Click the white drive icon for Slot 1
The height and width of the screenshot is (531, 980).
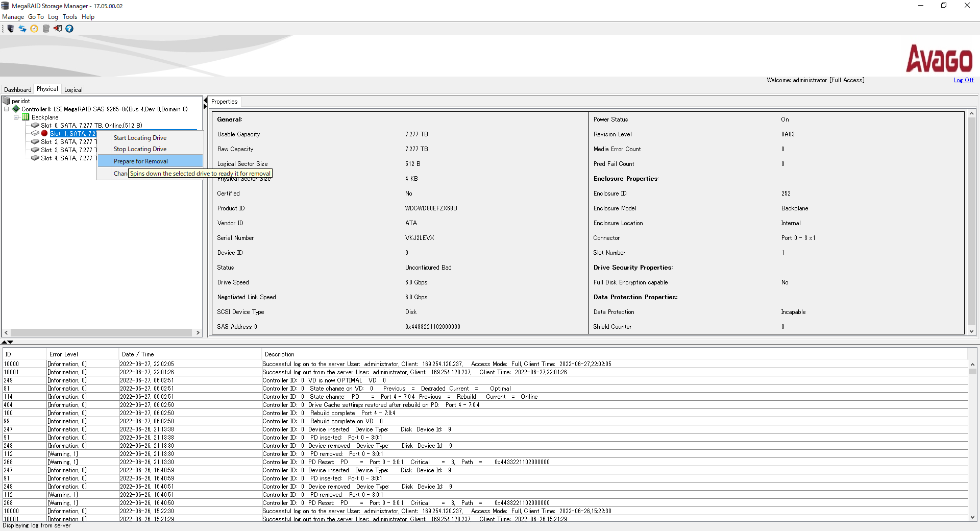pyautogui.click(x=35, y=133)
